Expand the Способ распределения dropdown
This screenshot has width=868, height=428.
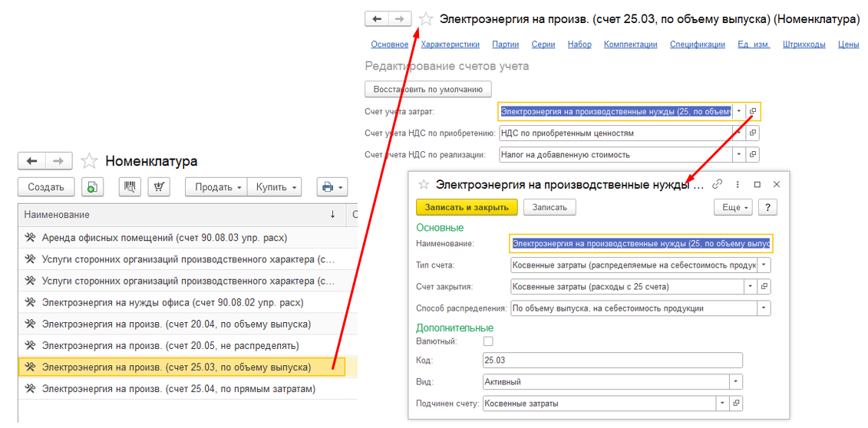tap(764, 308)
